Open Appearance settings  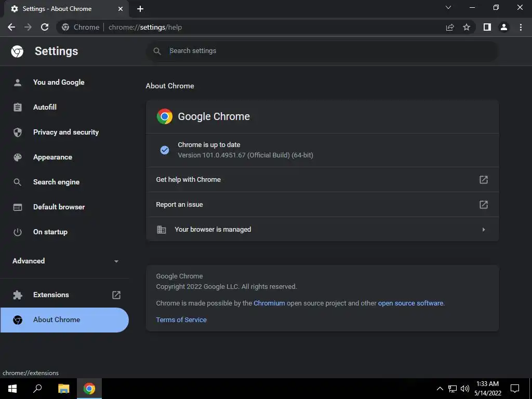click(x=65, y=157)
